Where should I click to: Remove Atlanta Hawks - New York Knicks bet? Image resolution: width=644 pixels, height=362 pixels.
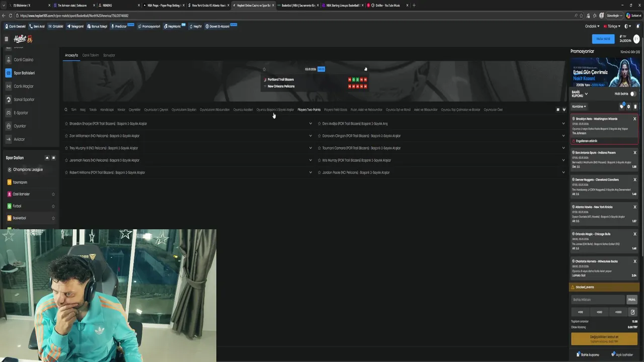(x=634, y=207)
